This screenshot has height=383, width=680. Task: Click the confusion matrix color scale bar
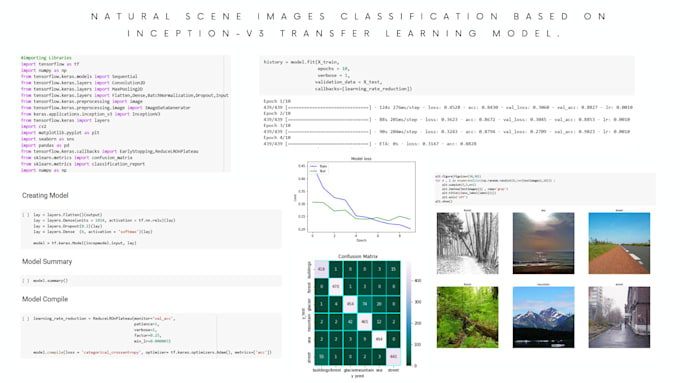click(x=409, y=313)
